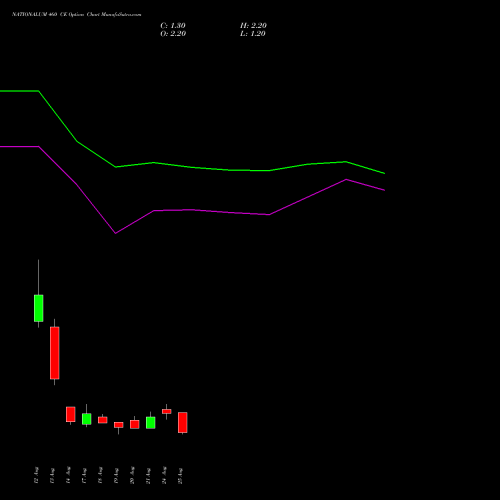Click the '24 Aug' date axis label
The height and width of the screenshot is (500, 500).
pos(164,475)
